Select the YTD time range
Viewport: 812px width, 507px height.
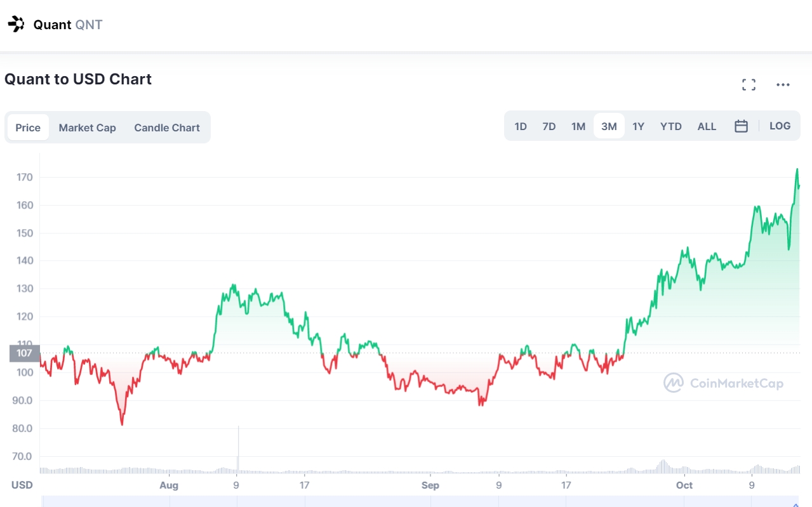pyautogui.click(x=670, y=126)
